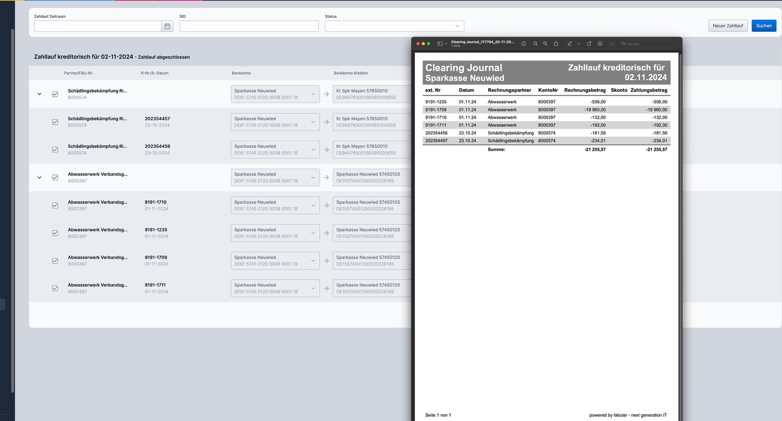Uncheck the Schädlingsbekämpfung group checkbox
The width and height of the screenshot is (782, 421).
(x=55, y=94)
